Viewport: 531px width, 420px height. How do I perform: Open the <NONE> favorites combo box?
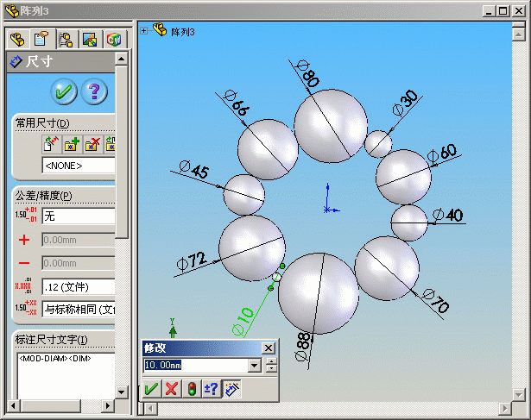[79, 166]
